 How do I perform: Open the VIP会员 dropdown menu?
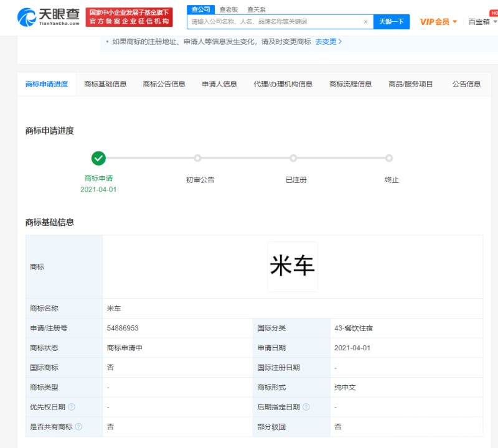pyautogui.click(x=438, y=22)
